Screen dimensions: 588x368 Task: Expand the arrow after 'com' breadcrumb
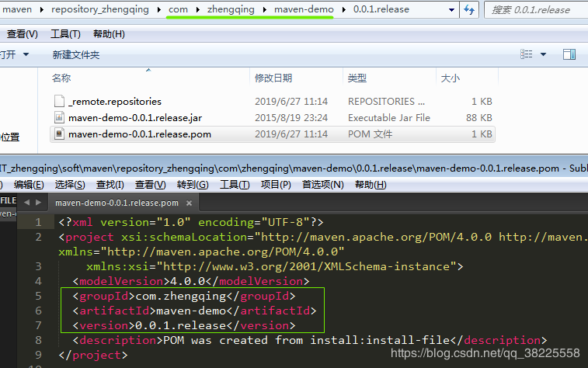pyautogui.click(x=197, y=10)
